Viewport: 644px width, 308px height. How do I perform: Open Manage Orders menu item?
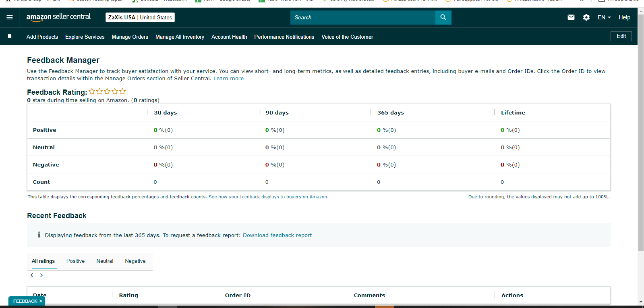pos(130,37)
